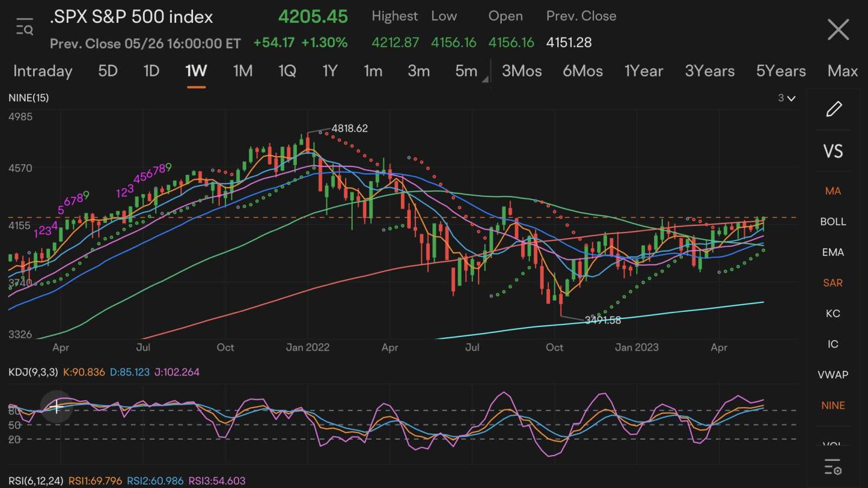868x488 pixels.
Task: Select the drawing pencil tool
Action: click(x=834, y=109)
